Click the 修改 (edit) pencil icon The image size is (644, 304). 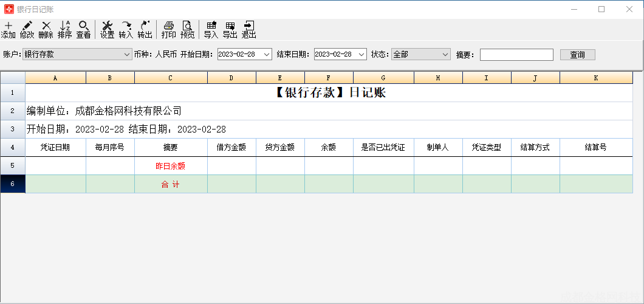pyautogui.click(x=27, y=30)
